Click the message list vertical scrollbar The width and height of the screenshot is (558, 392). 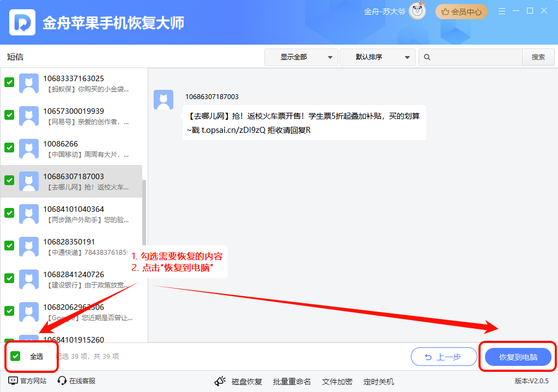[x=144, y=213]
